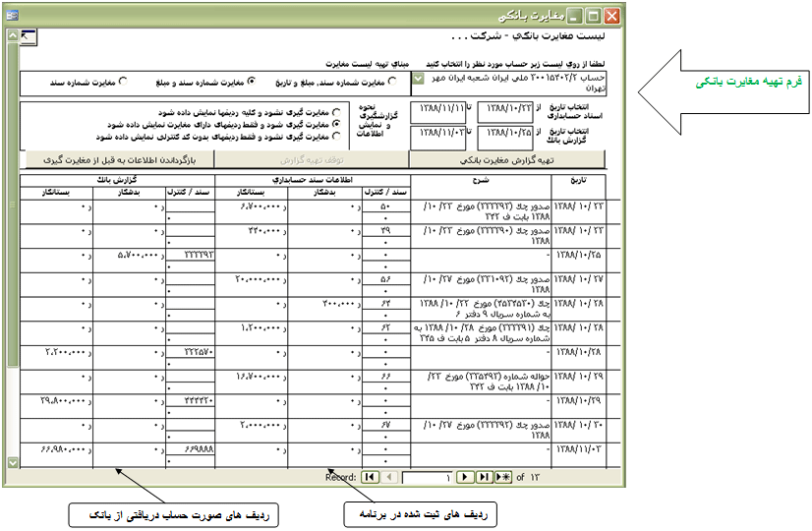Click accounting credit amount ۱۶،۷۰۰،۰۰۰

click(x=261, y=377)
